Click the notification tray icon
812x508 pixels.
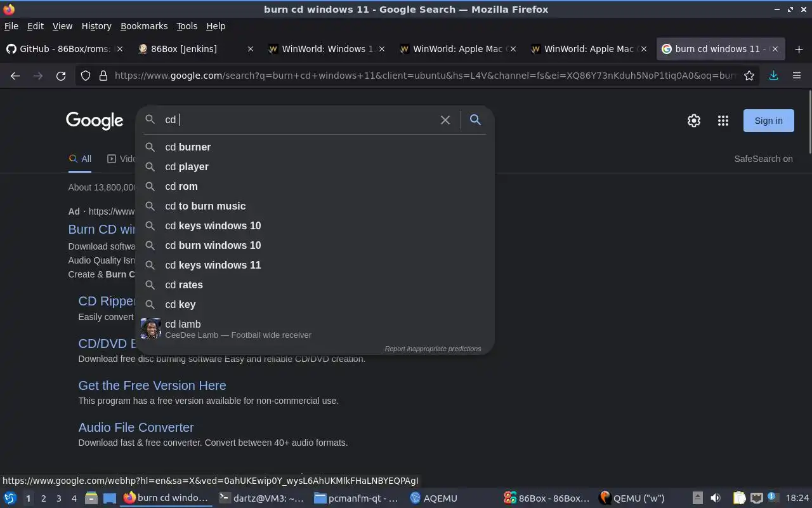(773, 497)
